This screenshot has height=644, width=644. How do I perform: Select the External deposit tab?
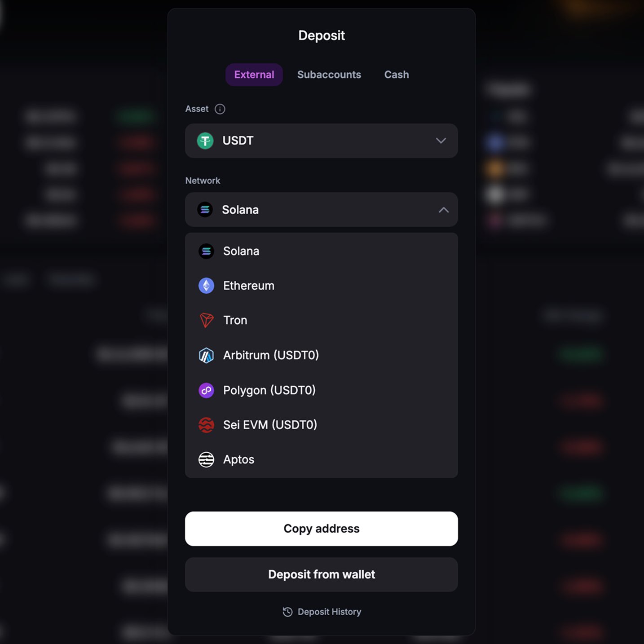point(254,75)
